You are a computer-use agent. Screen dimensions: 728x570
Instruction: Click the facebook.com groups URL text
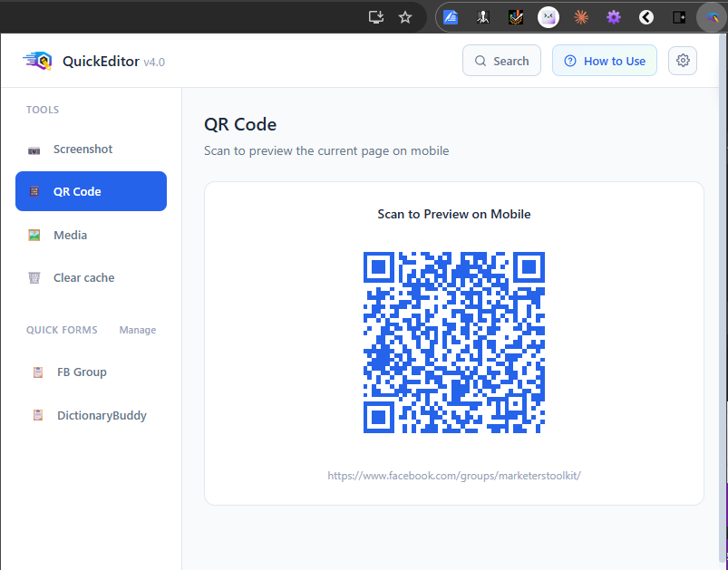[454, 476]
